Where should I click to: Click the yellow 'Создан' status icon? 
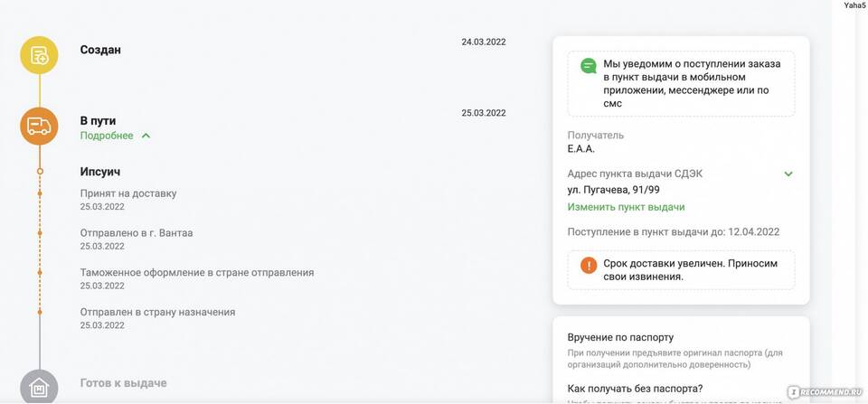[39, 55]
